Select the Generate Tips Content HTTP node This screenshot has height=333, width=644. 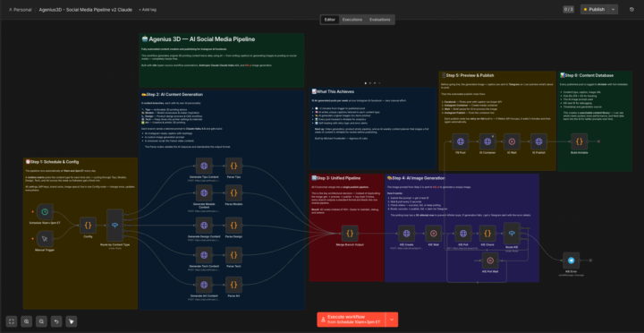(204, 166)
